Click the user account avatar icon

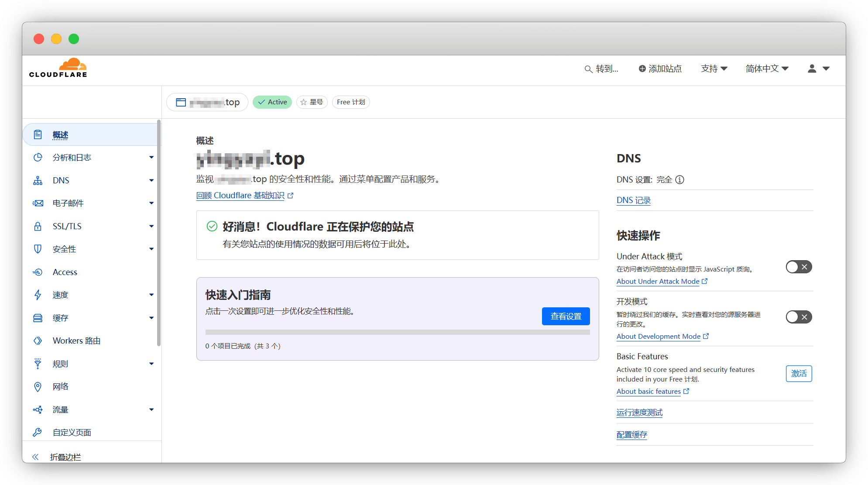tap(812, 69)
